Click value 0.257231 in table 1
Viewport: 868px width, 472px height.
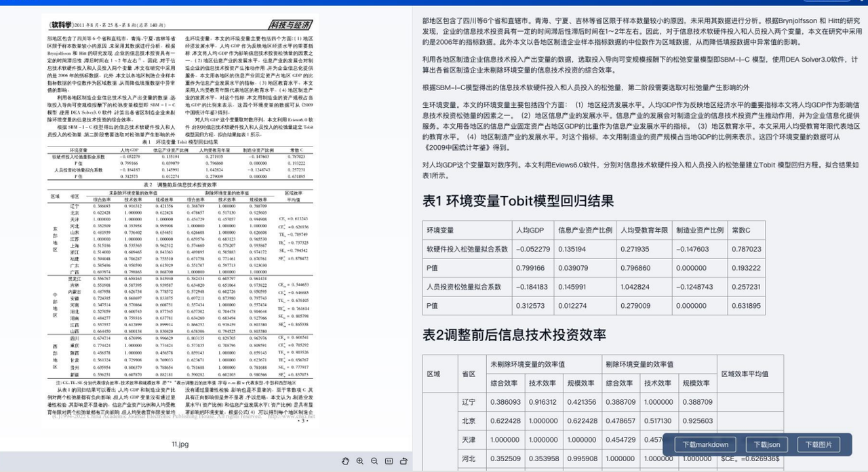(747, 287)
